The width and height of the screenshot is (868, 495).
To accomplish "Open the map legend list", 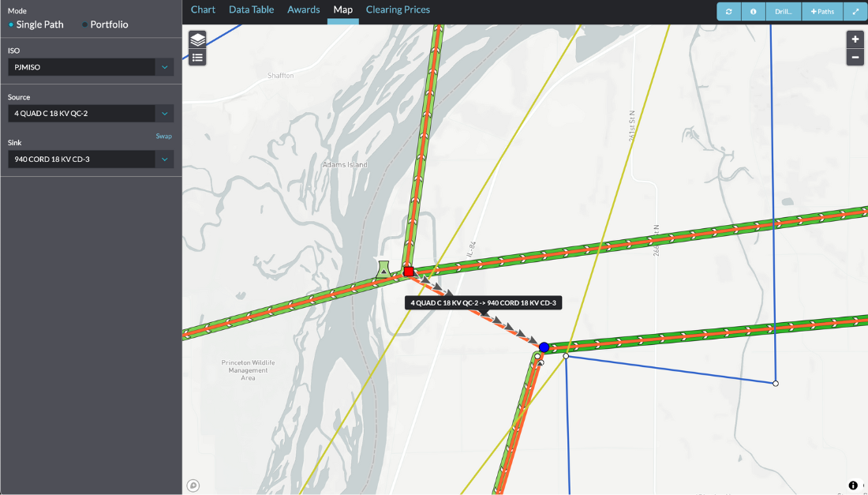I will click(197, 57).
